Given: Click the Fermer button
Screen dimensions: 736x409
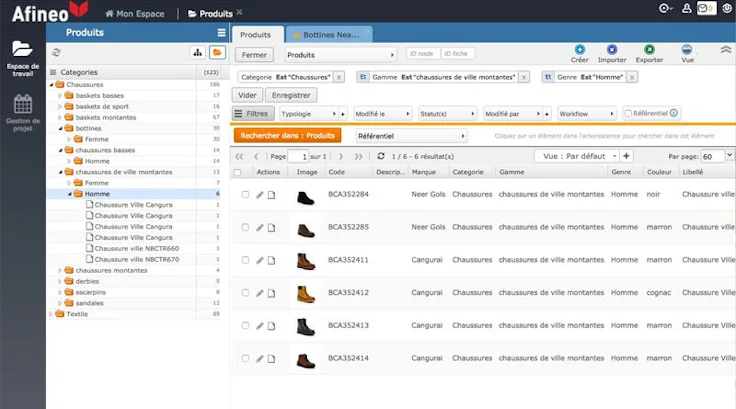Looking at the screenshot, I should [254, 55].
